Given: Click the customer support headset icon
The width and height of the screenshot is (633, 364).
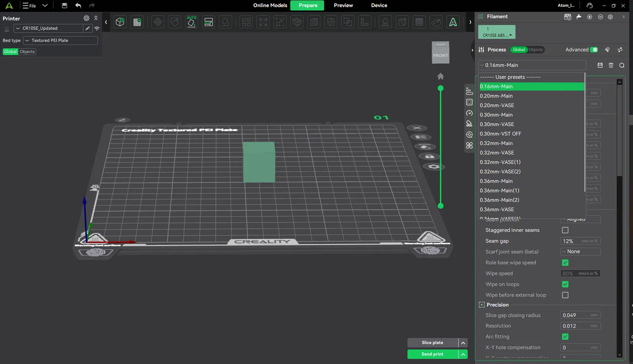Looking at the screenshot, I should (589, 6).
